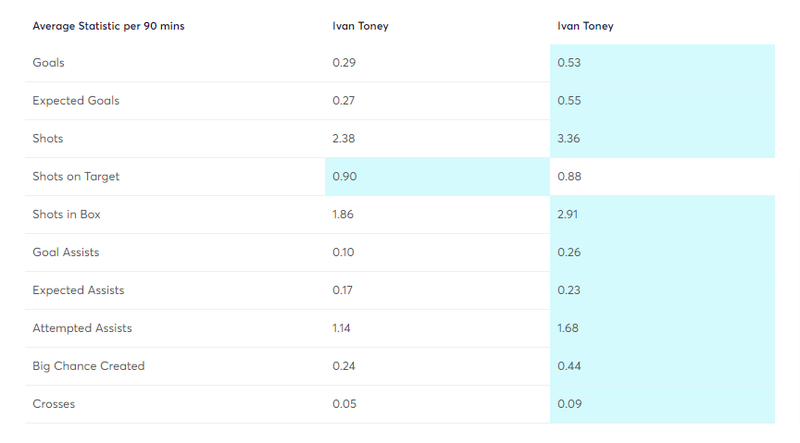This screenshot has width=800, height=443.
Task: Click the 0.27 Expected Goals value
Action: pos(343,101)
